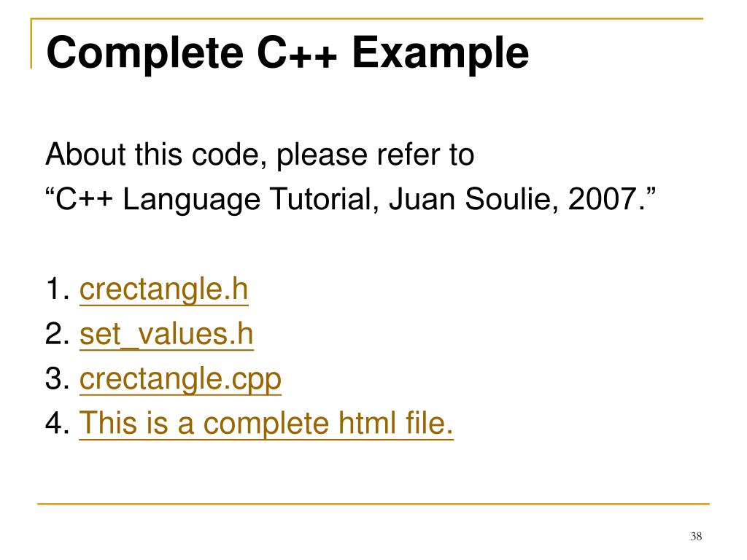The height and width of the screenshot is (560, 747).
Task: Click the year "2007" in the citation
Action: pyautogui.click(x=603, y=199)
